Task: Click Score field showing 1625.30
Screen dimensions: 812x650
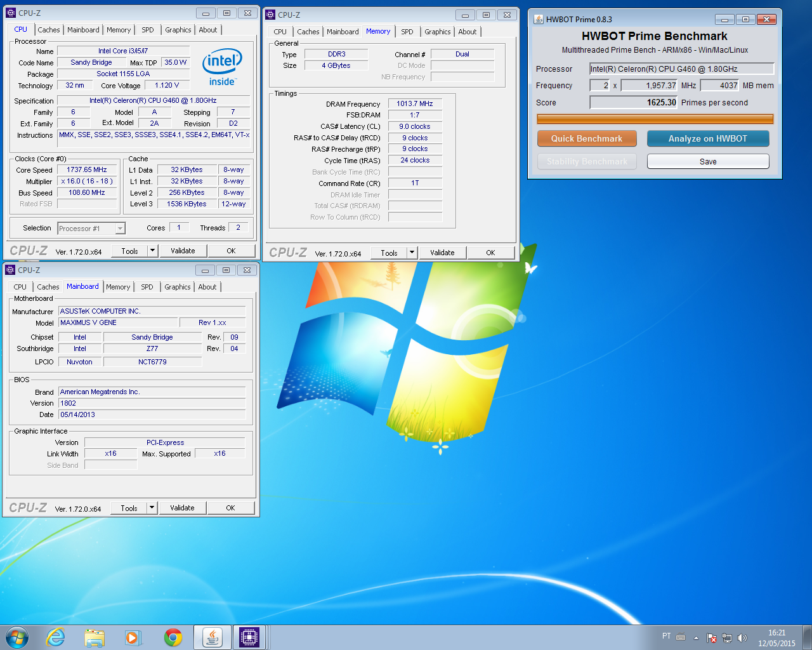Action: coord(634,102)
